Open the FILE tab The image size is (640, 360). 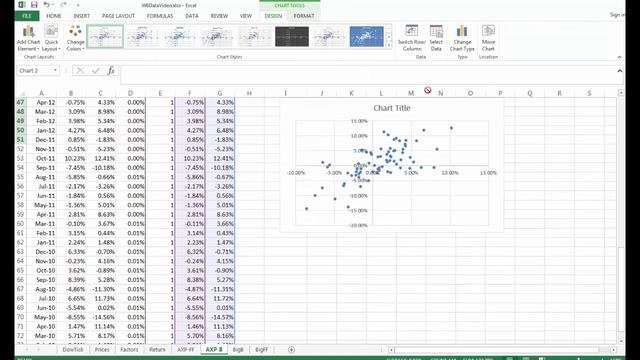27,16
